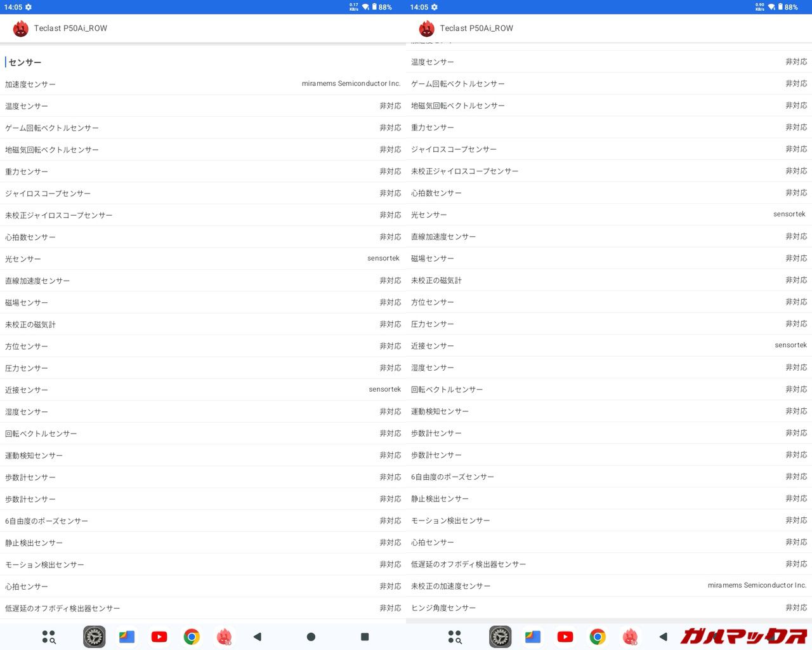Click the センサー section heading
The height and width of the screenshot is (650, 812).
click(x=25, y=62)
